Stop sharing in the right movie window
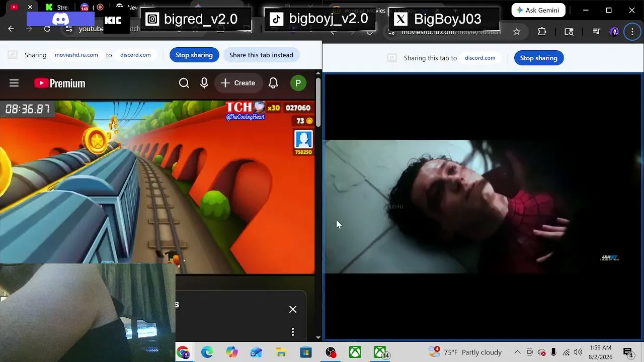The height and width of the screenshot is (362, 644). (x=539, y=58)
